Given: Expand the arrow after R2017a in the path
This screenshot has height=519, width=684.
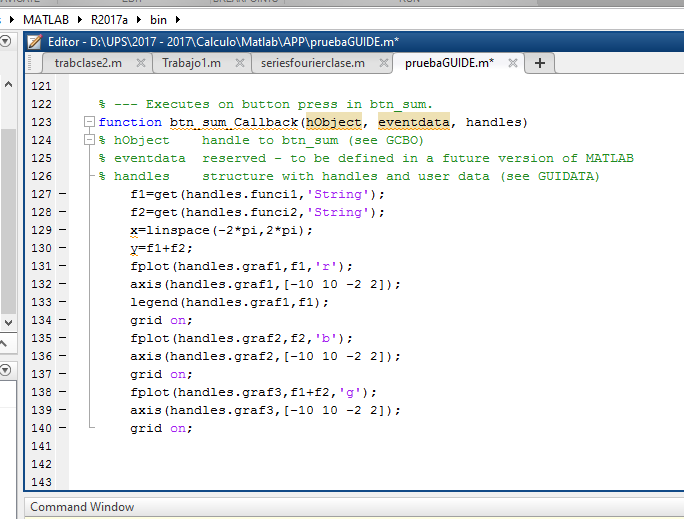Looking at the screenshot, I should click(x=139, y=19).
